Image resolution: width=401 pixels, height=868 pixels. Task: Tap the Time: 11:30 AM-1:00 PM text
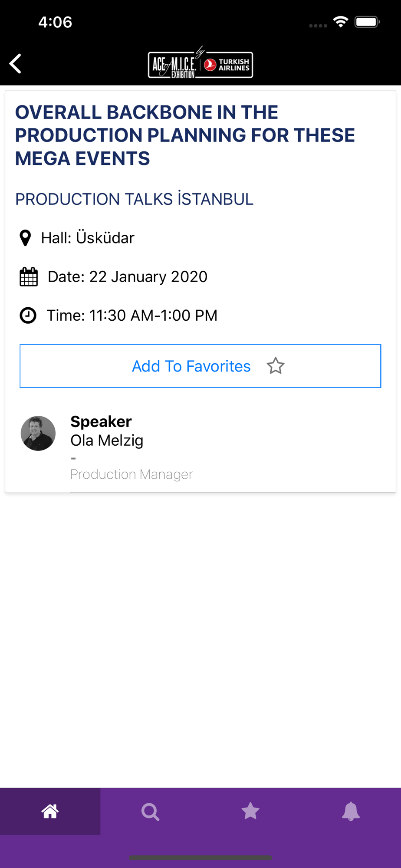[132, 315]
